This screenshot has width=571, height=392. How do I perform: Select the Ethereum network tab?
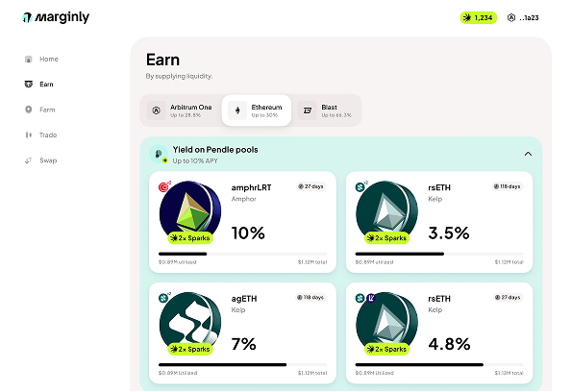pos(257,110)
